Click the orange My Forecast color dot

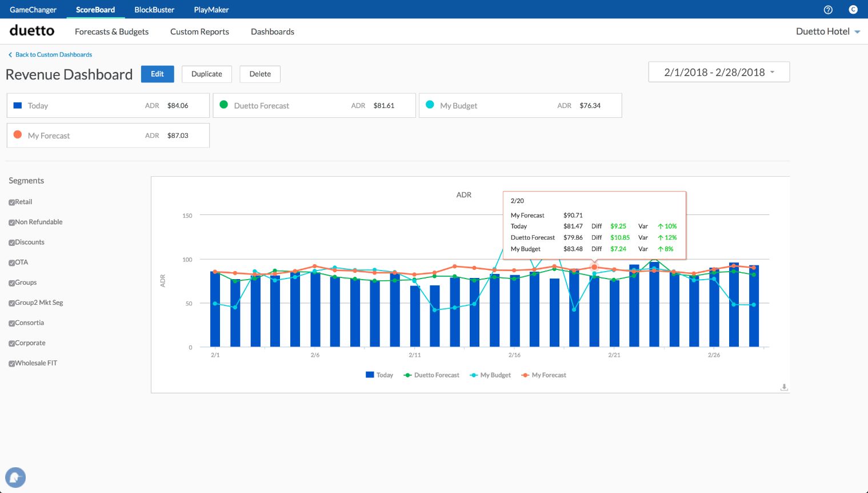(x=18, y=135)
